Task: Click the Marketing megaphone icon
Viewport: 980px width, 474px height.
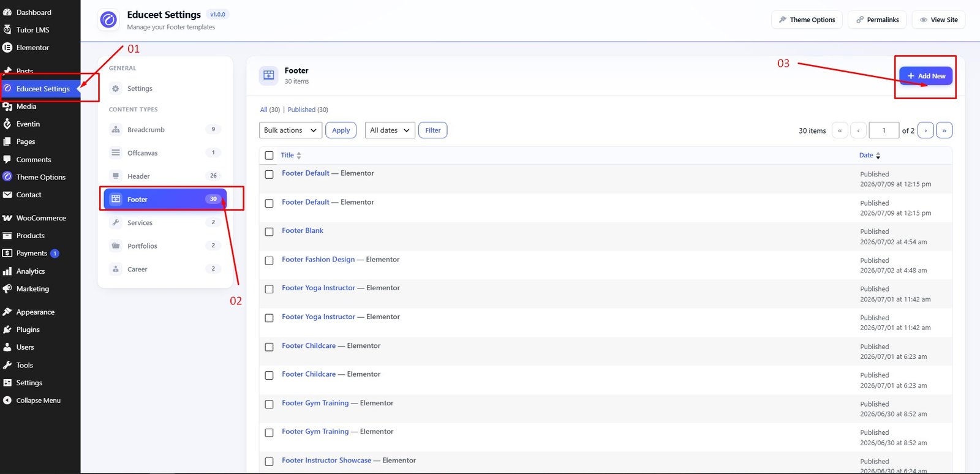Action: [x=7, y=289]
